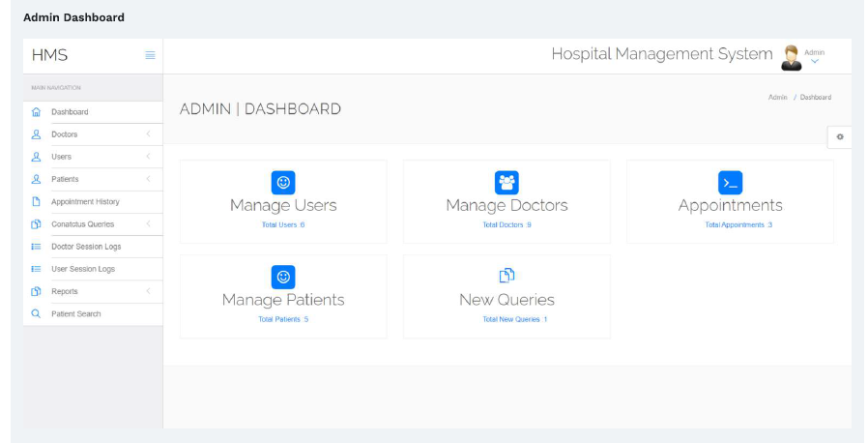Open the settings gear on right edge
The width and height of the screenshot is (868, 443).
(840, 136)
